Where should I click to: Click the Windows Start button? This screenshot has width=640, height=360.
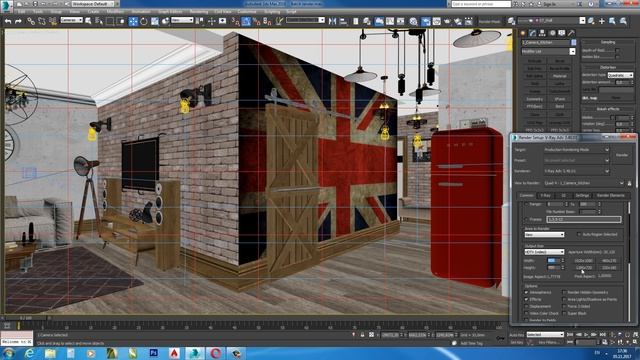click(8, 353)
